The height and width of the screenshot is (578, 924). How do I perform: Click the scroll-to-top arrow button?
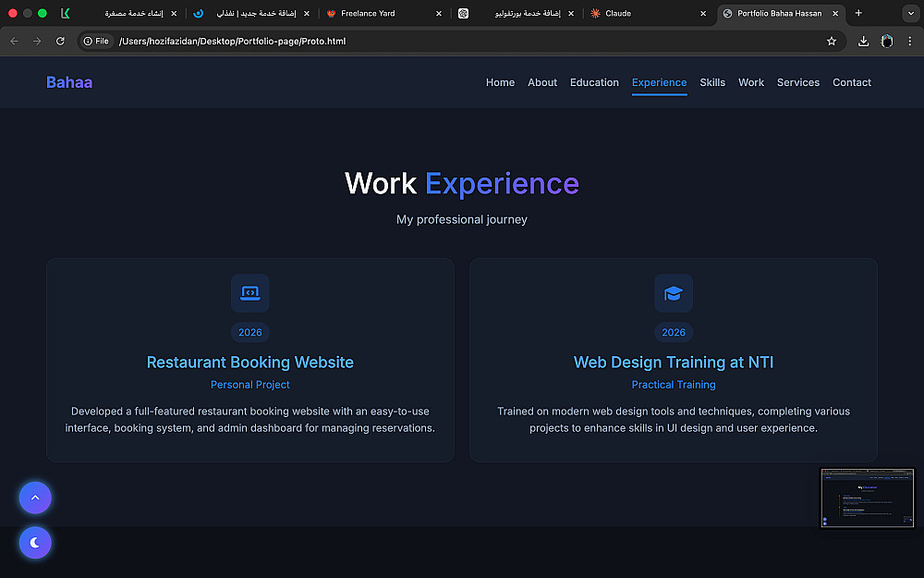[35, 498]
